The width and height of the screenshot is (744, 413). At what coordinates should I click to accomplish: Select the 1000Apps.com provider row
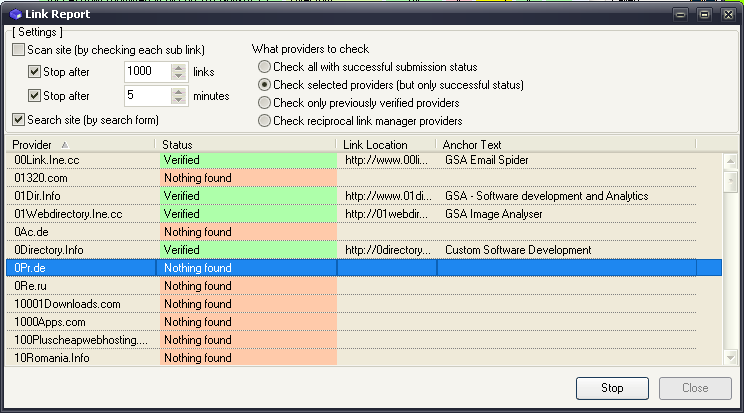click(80, 322)
